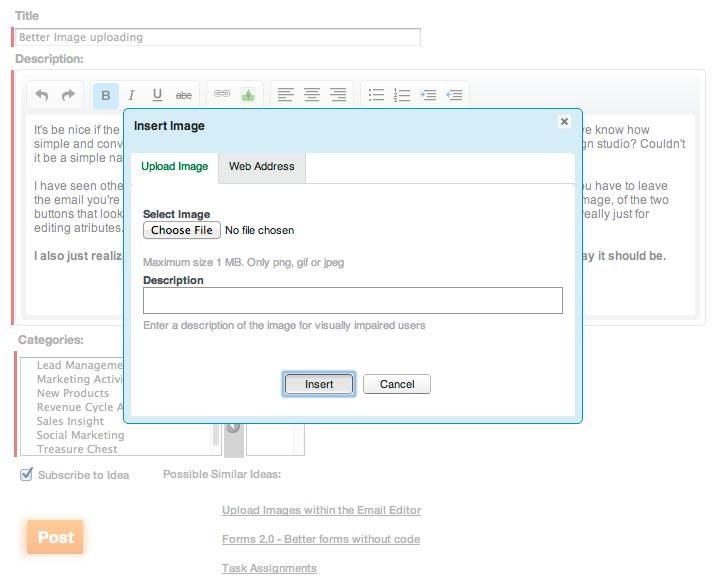The height and width of the screenshot is (581, 715).
Task: Center-align the text with the toolbar icon
Action: coord(312,96)
